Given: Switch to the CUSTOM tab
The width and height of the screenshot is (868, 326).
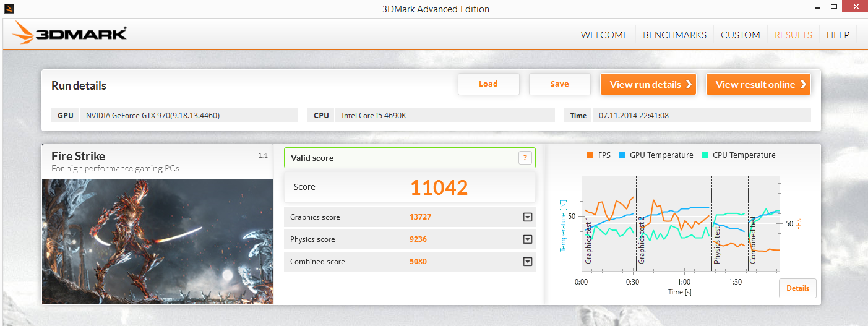Looking at the screenshot, I should pyautogui.click(x=741, y=35).
